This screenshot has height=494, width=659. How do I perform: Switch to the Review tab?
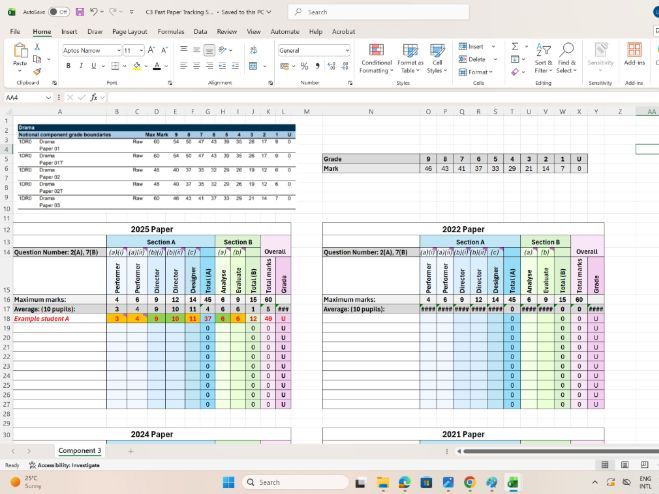[227, 32]
